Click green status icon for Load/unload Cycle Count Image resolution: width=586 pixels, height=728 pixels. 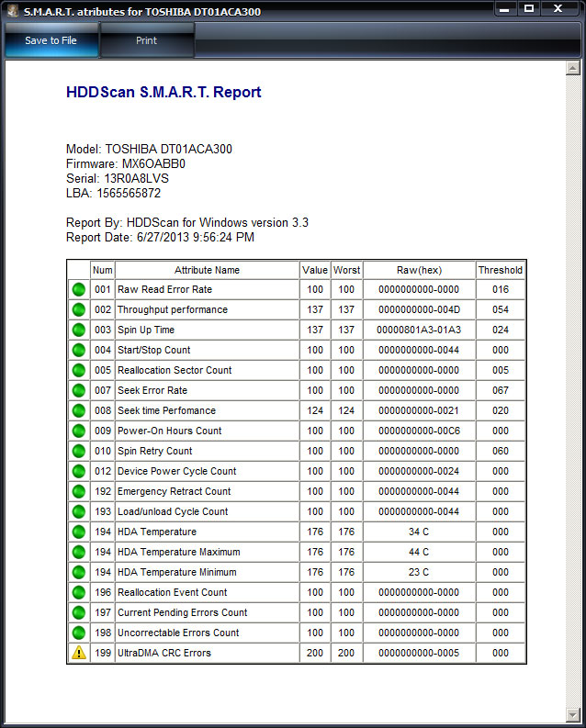point(79,511)
